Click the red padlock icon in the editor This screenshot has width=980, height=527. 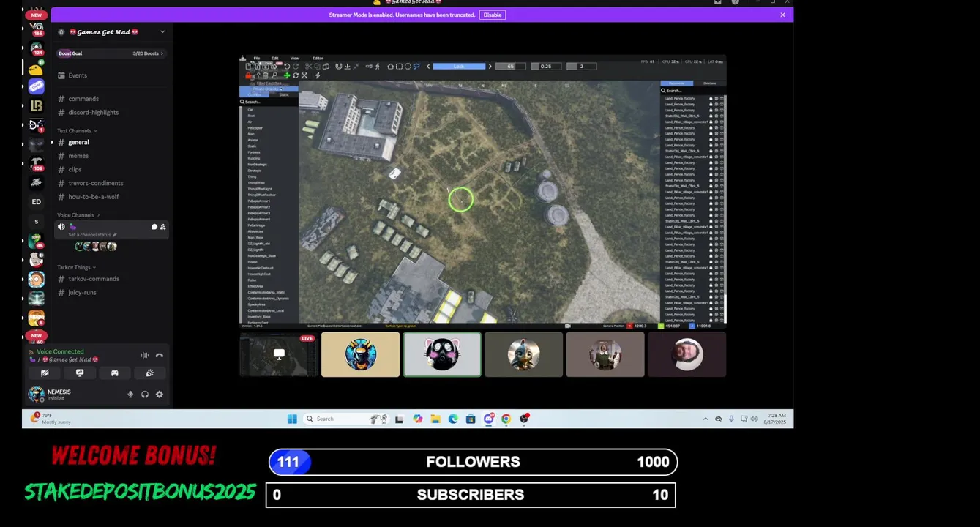pyautogui.click(x=248, y=75)
